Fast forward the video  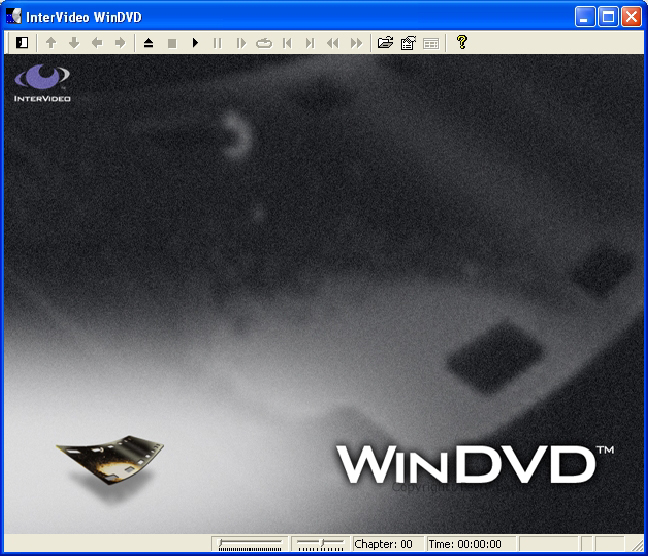coord(356,43)
